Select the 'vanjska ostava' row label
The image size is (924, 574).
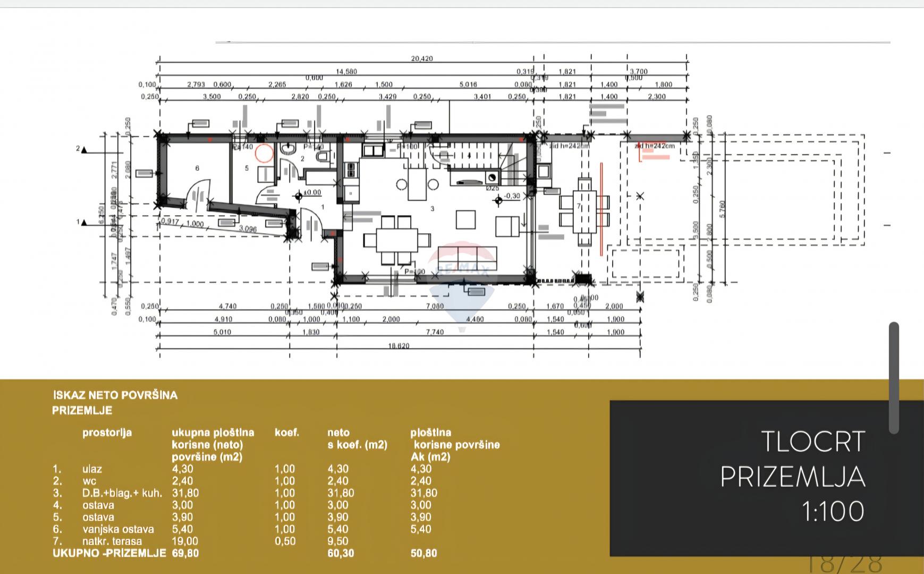pyautogui.click(x=118, y=529)
